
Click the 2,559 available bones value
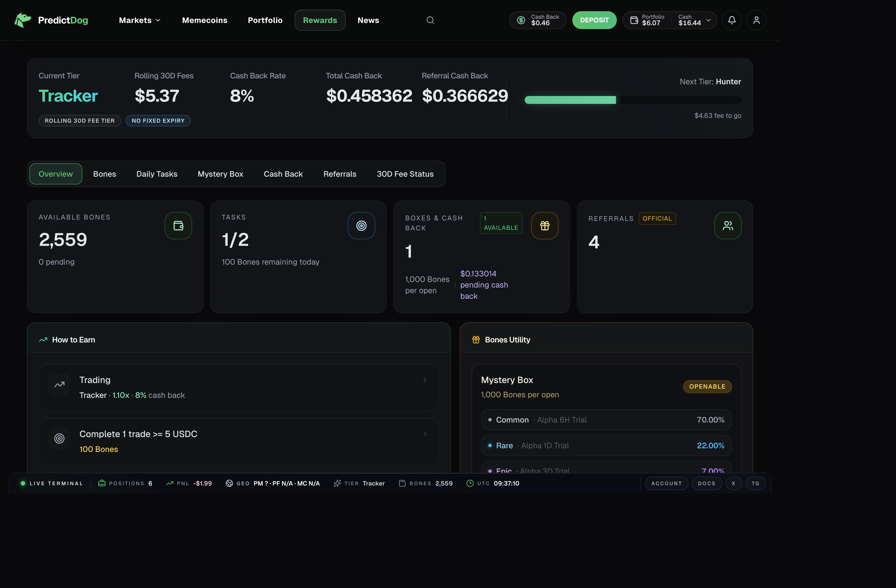(63, 240)
